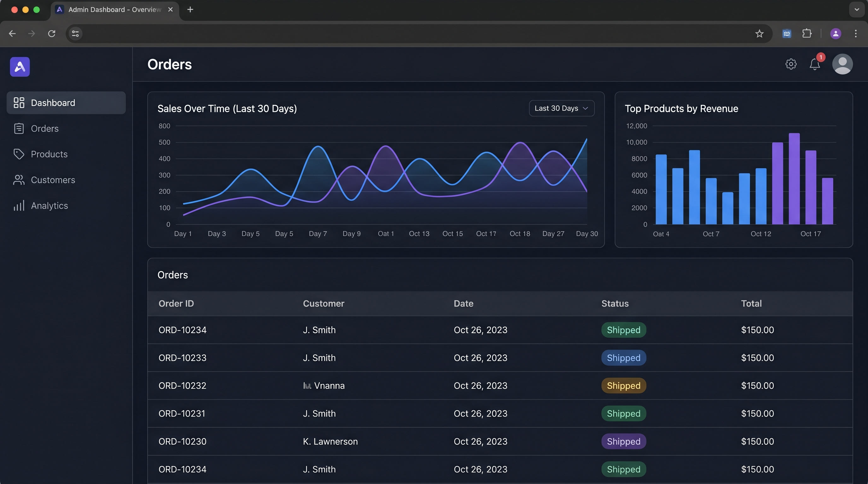The height and width of the screenshot is (484, 868).
Task: Sort by Status column header
Action: click(615, 303)
